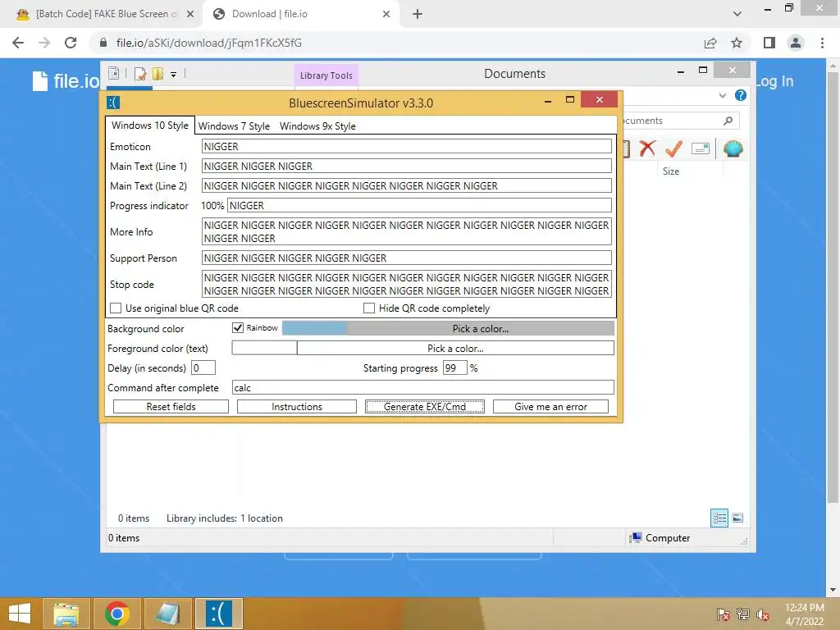
Task: Click the Reset fields button
Action: click(x=171, y=407)
